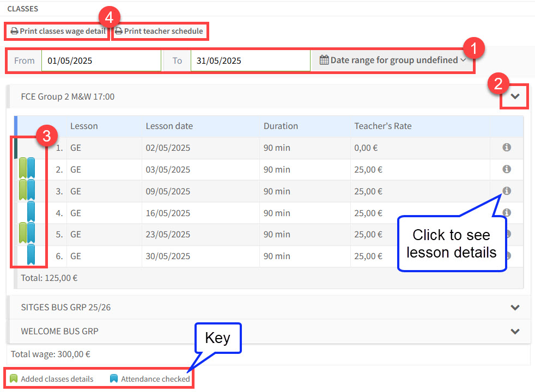Print classes wage detail
The height and width of the screenshot is (392, 535).
[x=58, y=31]
